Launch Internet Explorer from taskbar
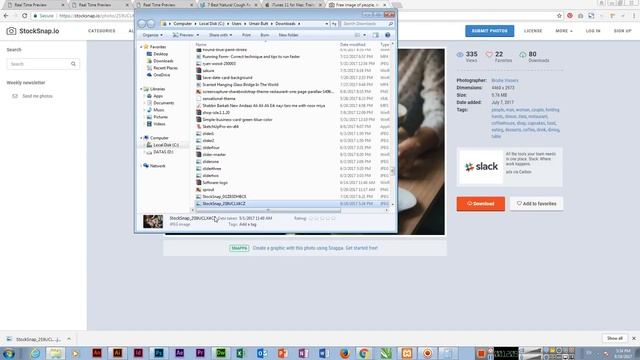 [x=36, y=353]
